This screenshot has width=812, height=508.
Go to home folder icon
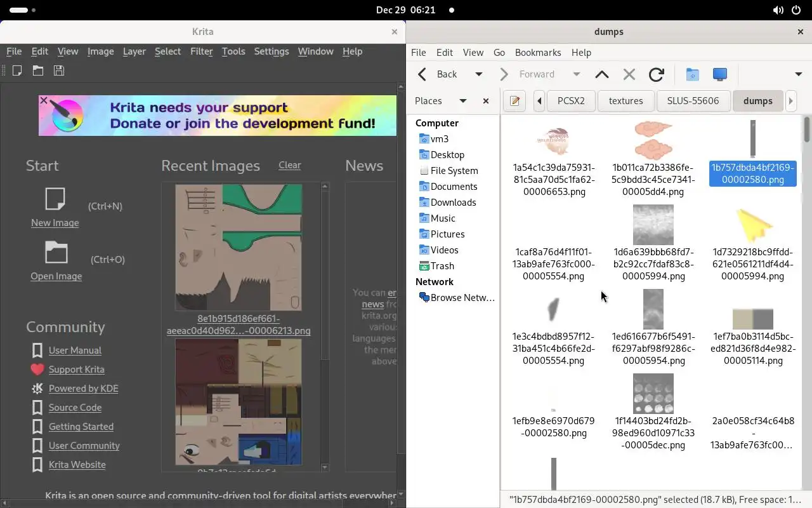pyautogui.click(x=692, y=74)
